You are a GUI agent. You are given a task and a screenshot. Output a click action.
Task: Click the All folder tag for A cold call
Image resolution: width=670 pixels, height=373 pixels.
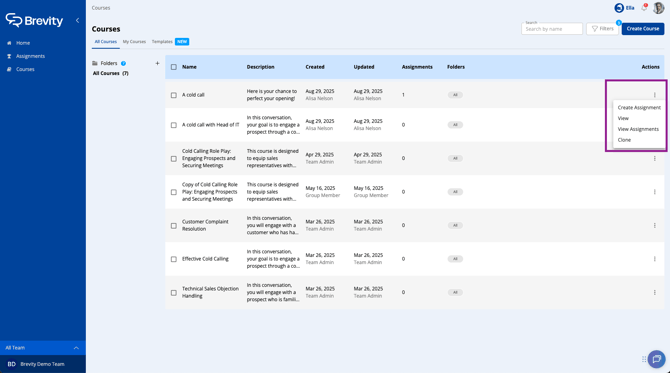pos(455,95)
